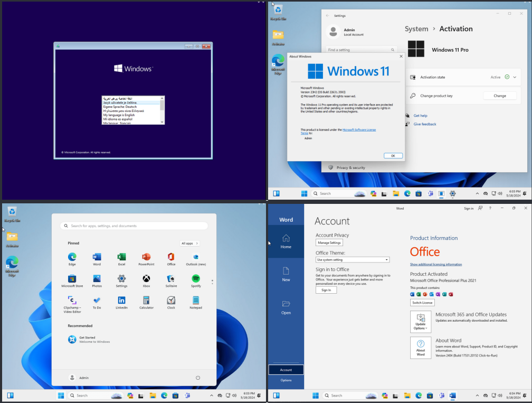Open the Update Options dropdown button
532x403 pixels.
(x=420, y=322)
